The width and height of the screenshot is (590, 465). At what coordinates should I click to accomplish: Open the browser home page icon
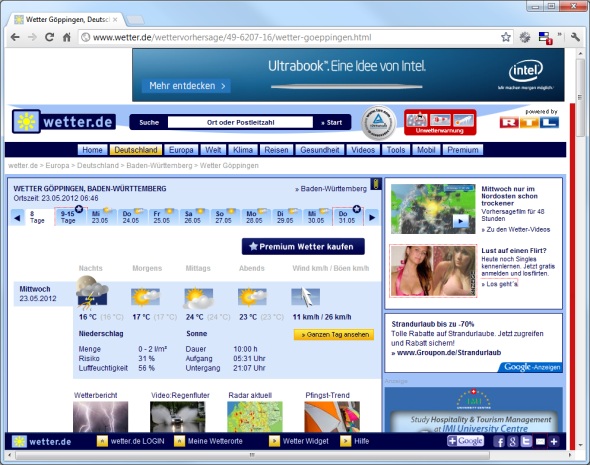(67, 37)
